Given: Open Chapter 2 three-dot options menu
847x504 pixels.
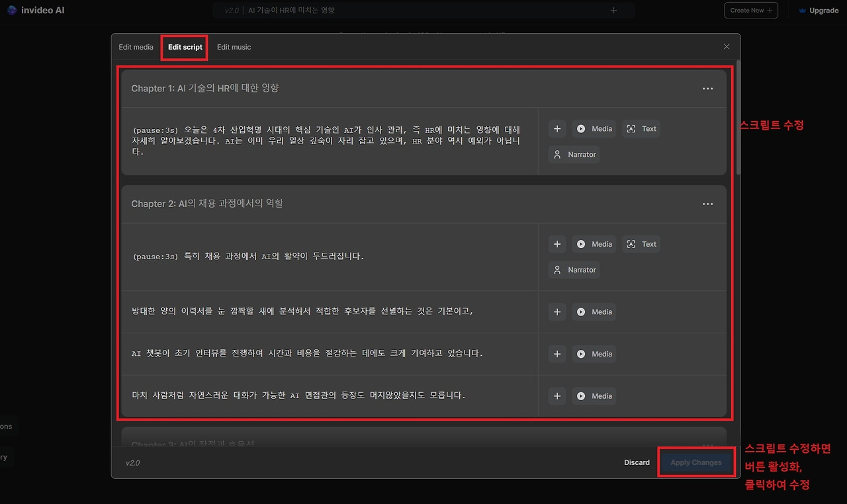Looking at the screenshot, I should 707,204.
